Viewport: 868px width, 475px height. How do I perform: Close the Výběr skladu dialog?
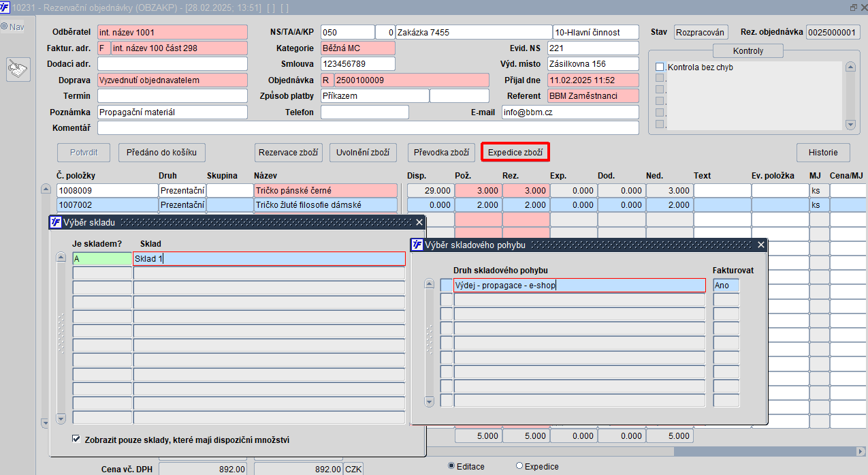point(419,222)
